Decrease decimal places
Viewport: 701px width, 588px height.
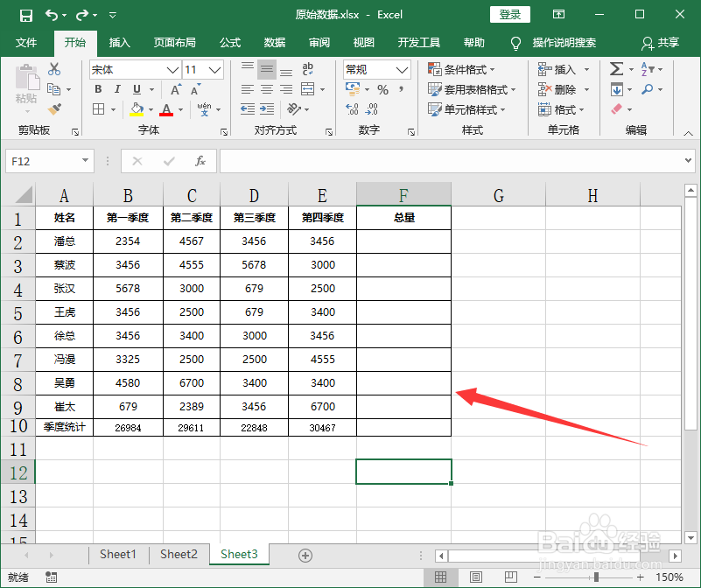(372, 109)
